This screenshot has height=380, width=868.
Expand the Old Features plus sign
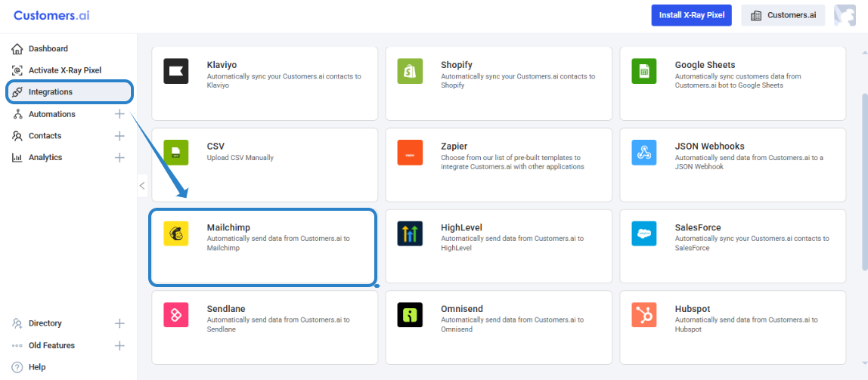tap(119, 345)
